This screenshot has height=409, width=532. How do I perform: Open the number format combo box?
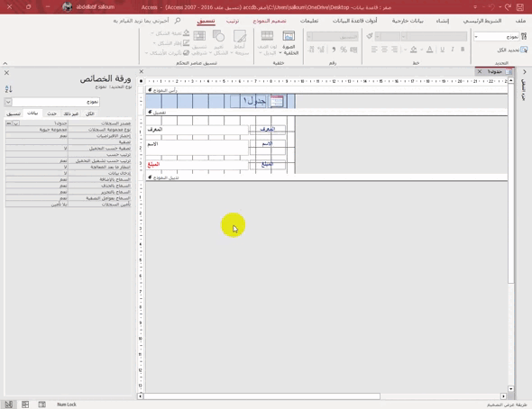[x=333, y=36]
